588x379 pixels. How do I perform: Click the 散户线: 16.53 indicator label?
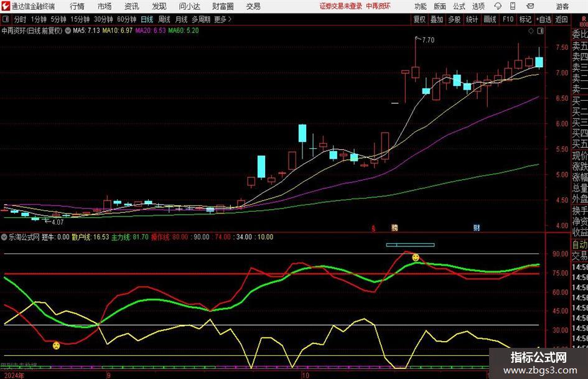tap(90, 237)
